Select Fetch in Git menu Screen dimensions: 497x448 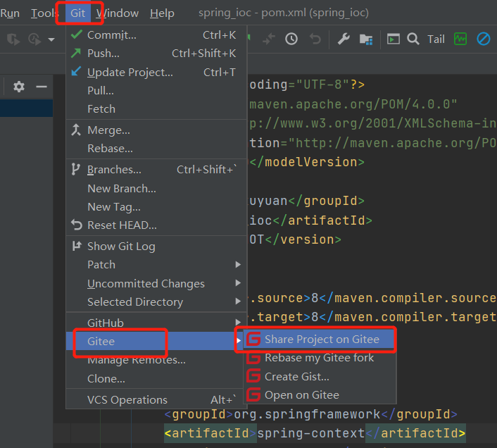coord(156,109)
